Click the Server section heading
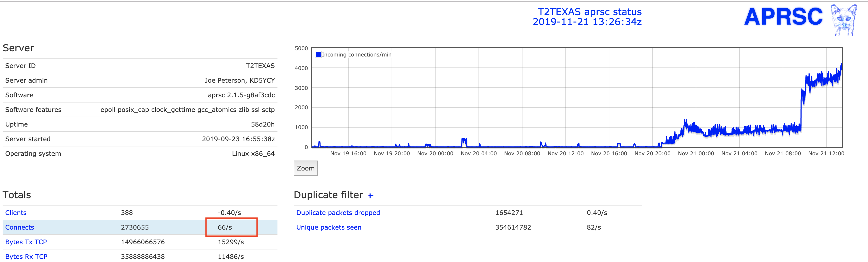The image size is (868, 262). [18, 48]
